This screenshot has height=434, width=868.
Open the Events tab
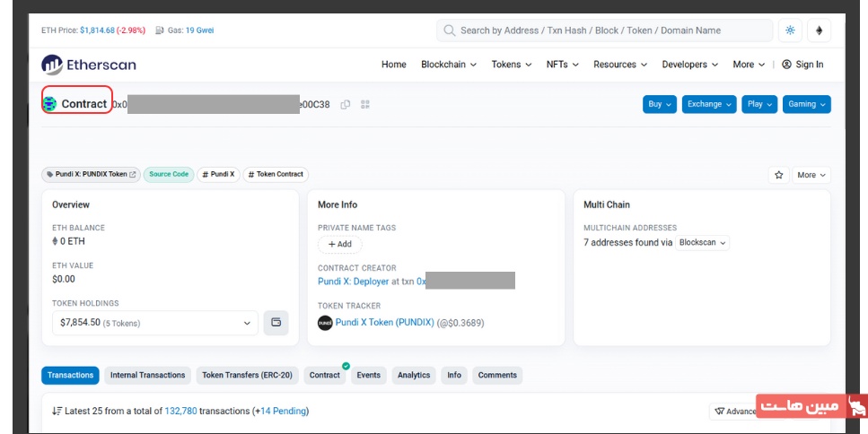369,376
